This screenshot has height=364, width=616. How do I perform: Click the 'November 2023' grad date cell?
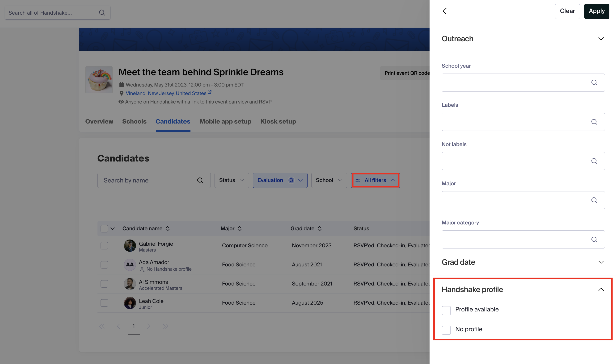coord(312,245)
